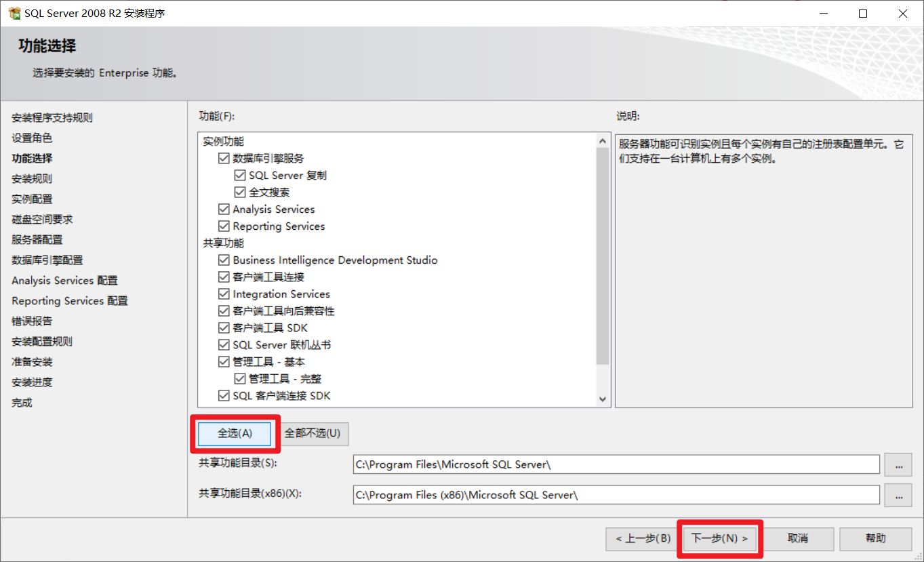Select 功能选择 step in sidebar
The height and width of the screenshot is (562, 924).
[32, 159]
